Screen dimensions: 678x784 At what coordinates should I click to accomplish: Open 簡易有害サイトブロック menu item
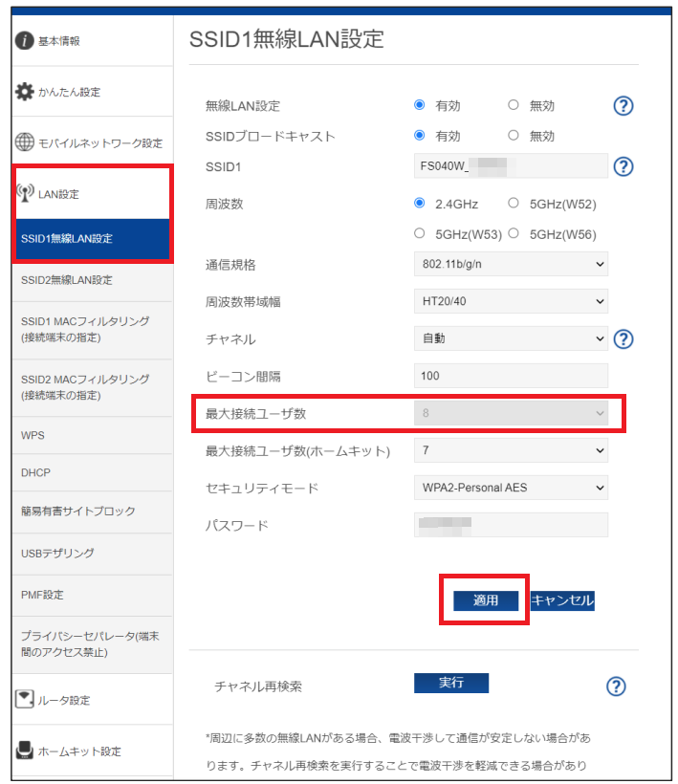(93, 512)
